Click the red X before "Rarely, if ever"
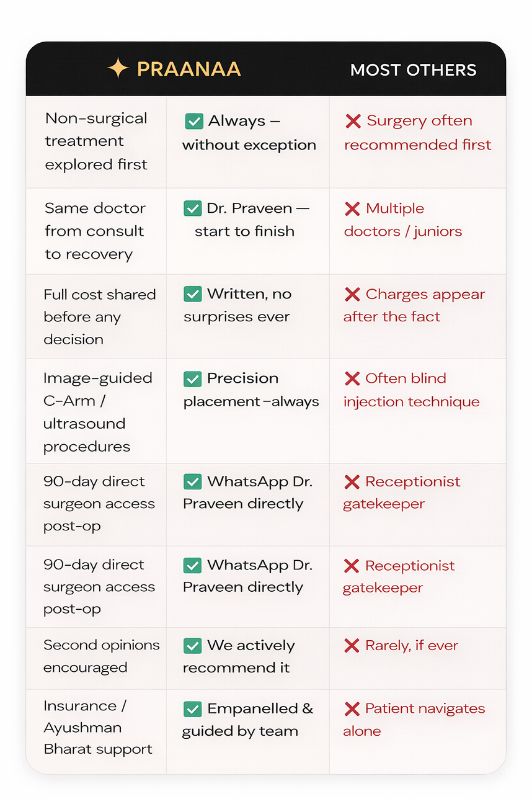The height and width of the screenshot is (799, 532). [x=352, y=646]
